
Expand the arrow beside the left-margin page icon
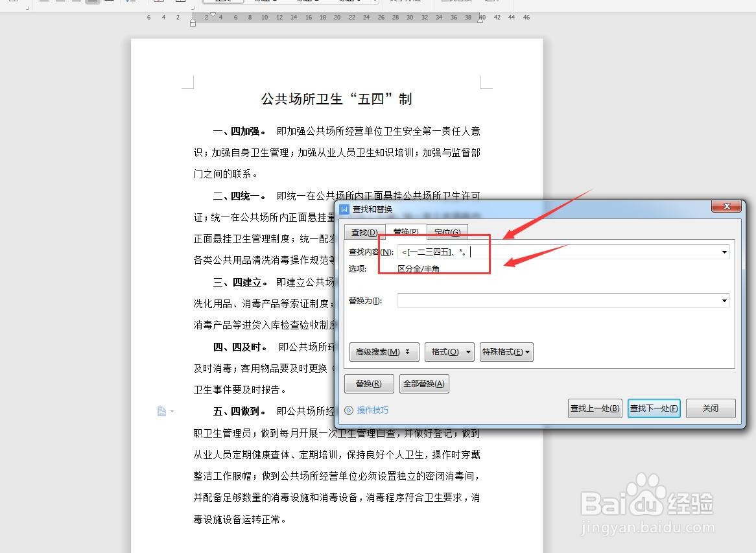pyautogui.click(x=172, y=411)
